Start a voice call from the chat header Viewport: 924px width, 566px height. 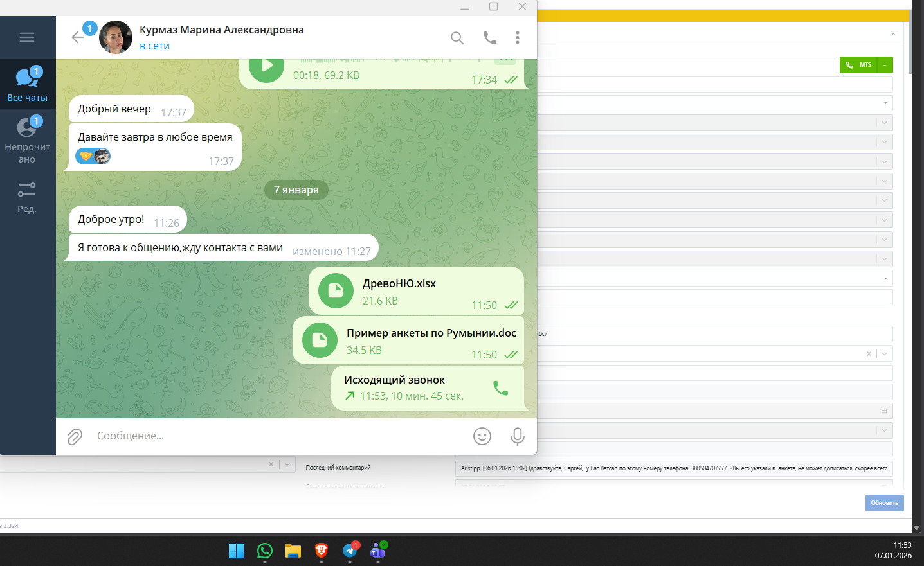pos(490,38)
